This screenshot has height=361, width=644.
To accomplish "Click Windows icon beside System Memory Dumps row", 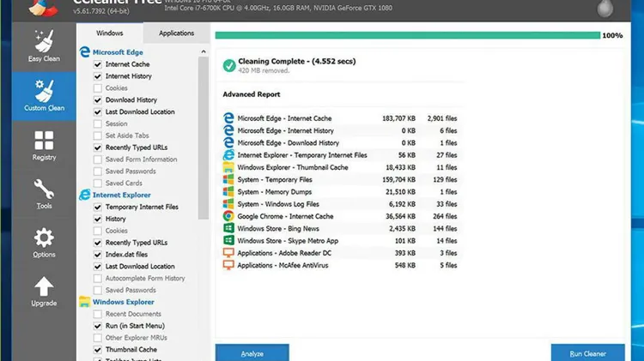I will pyautogui.click(x=228, y=191).
